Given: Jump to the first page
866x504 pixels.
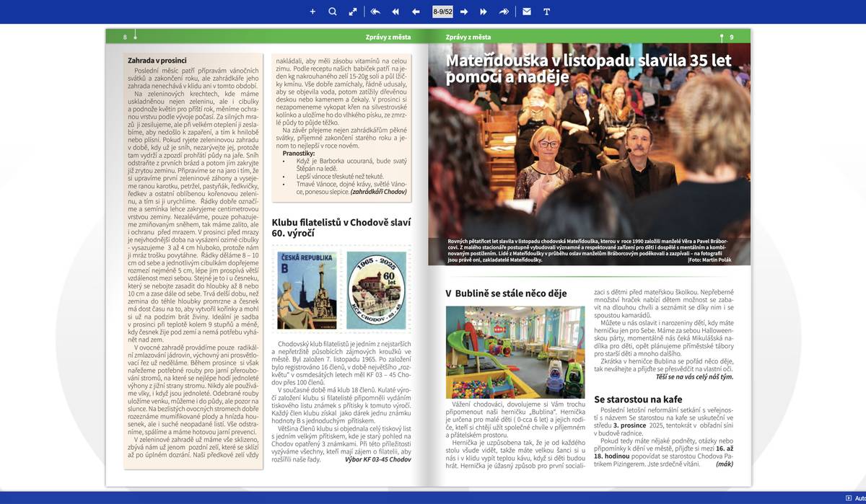Looking at the screenshot, I should coord(375,12).
